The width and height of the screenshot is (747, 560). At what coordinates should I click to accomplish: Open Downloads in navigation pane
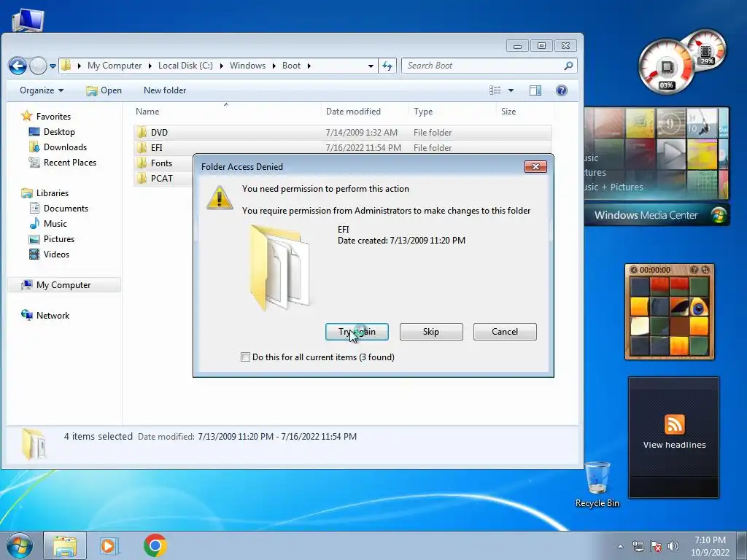[65, 147]
